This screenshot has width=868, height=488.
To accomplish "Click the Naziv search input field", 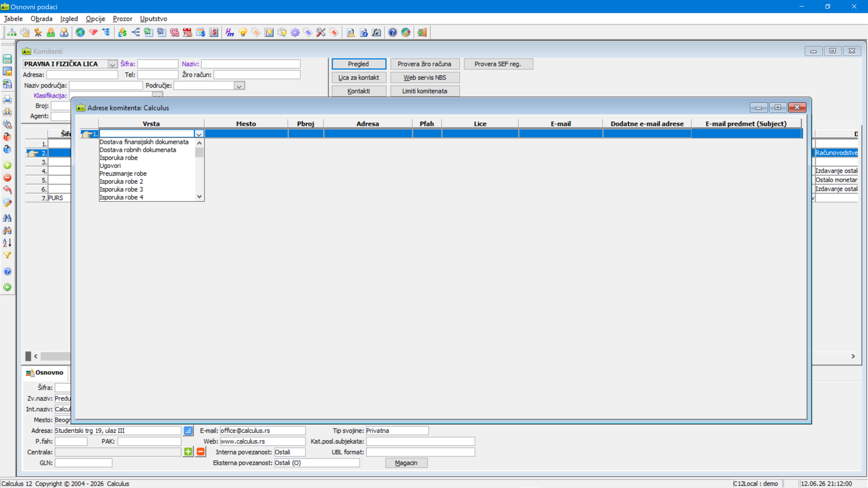I will click(x=251, y=64).
